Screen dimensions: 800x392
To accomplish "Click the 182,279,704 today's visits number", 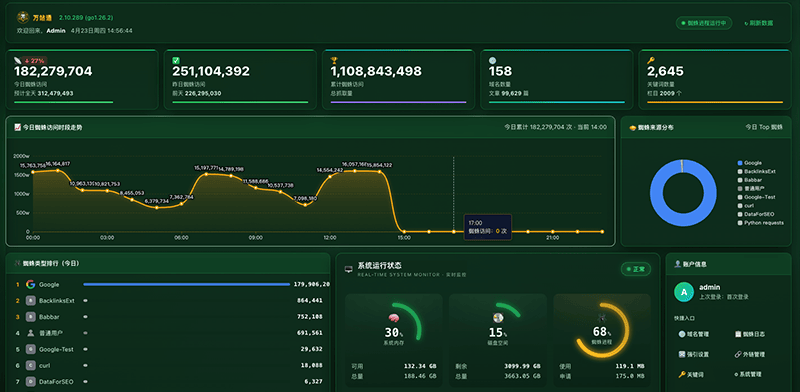I will (53, 71).
